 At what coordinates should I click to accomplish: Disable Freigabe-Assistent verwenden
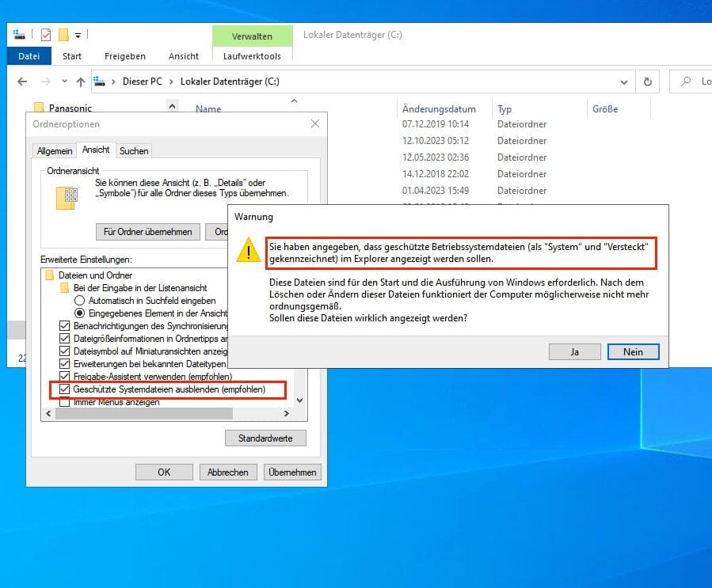point(65,376)
